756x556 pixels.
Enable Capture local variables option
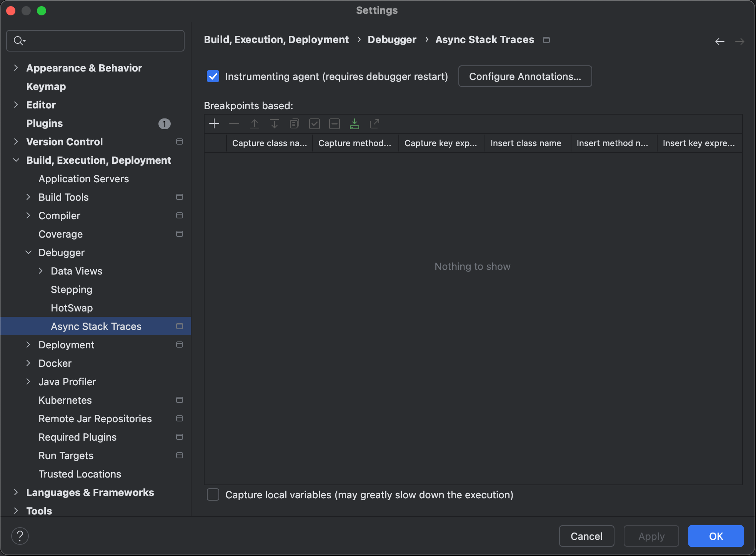(x=213, y=494)
